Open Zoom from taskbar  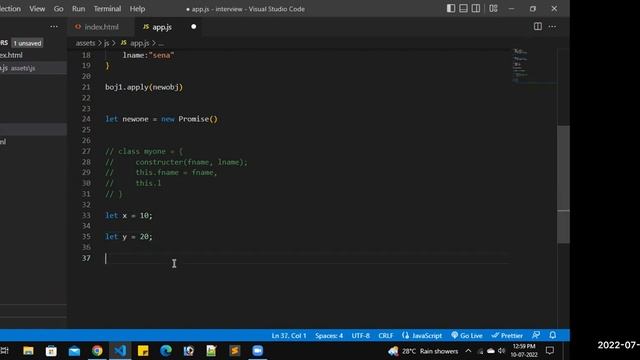[258, 351]
